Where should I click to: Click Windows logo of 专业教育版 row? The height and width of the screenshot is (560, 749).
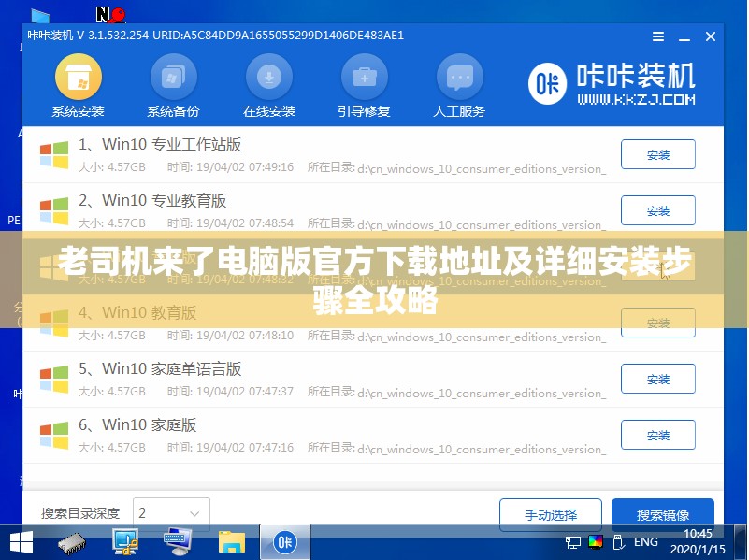click(54, 210)
